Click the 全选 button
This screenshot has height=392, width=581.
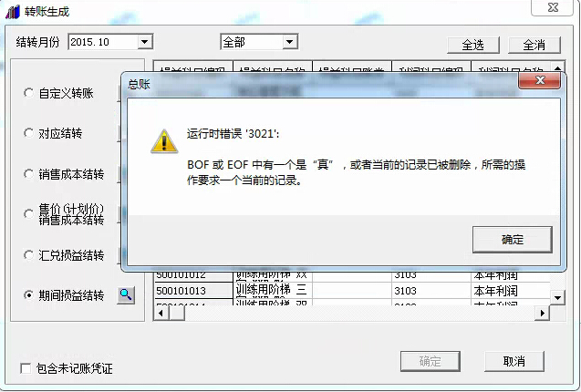[x=473, y=46]
